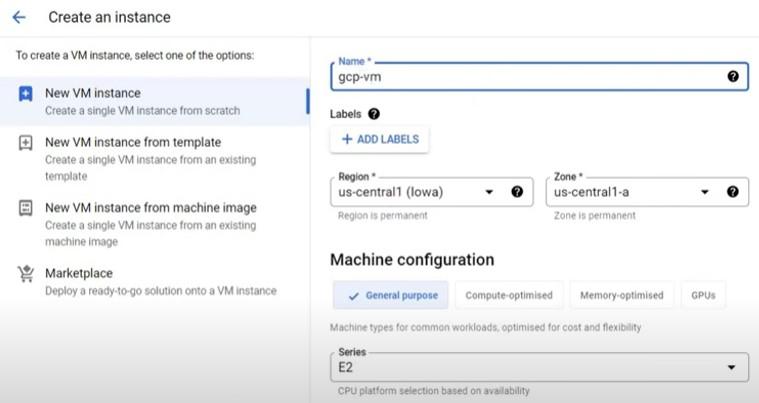Expand the Region dropdown
759x403 pixels.
(490, 192)
